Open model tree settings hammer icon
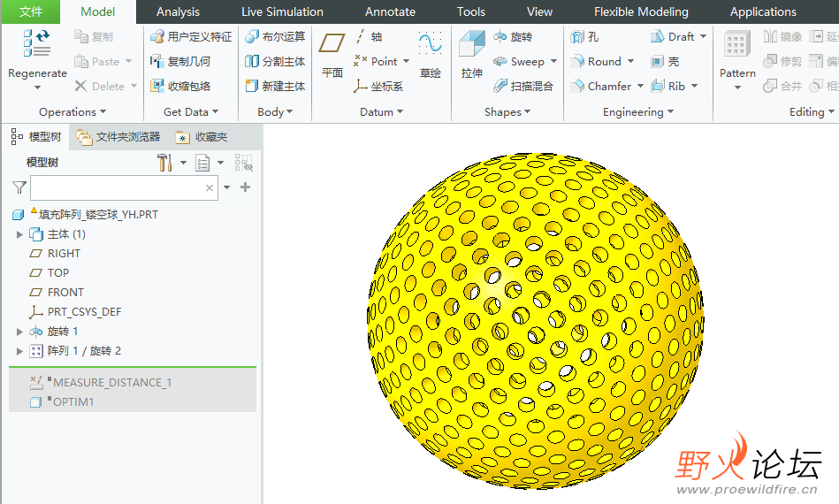Viewport: 839px width, 504px height. click(x=164, y=162)
